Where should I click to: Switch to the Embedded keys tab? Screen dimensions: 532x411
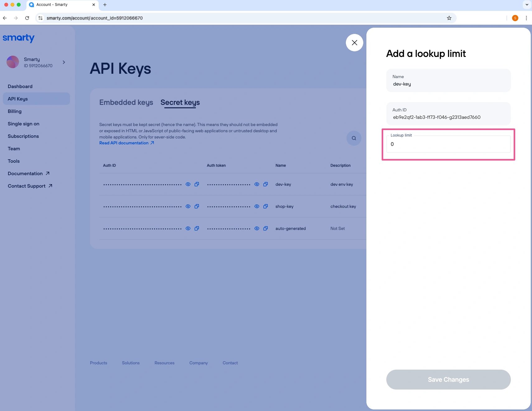126,102
